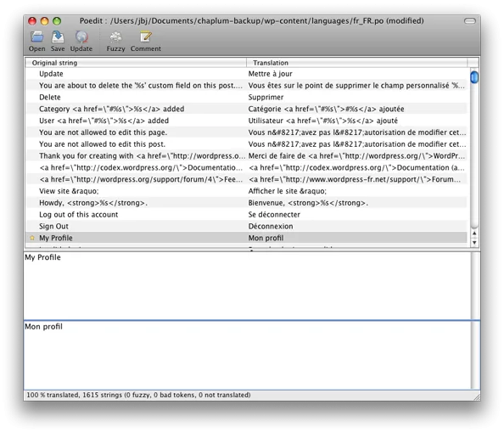This screenshot has width=504, height=433.
Task: Select the row 'Sign Out'
Action: tap(246, 227)
